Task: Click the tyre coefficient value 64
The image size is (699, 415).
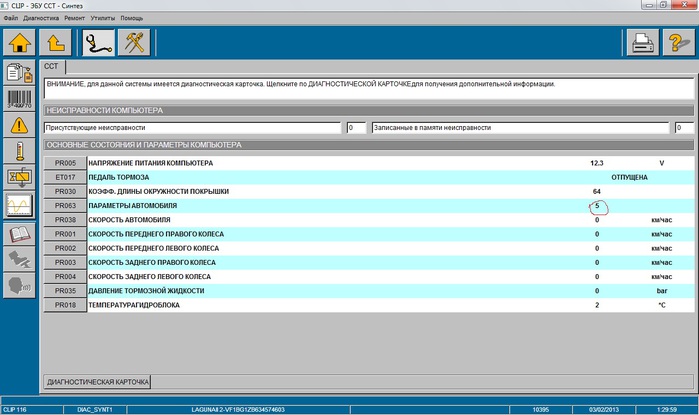Action: coord(596,192)
